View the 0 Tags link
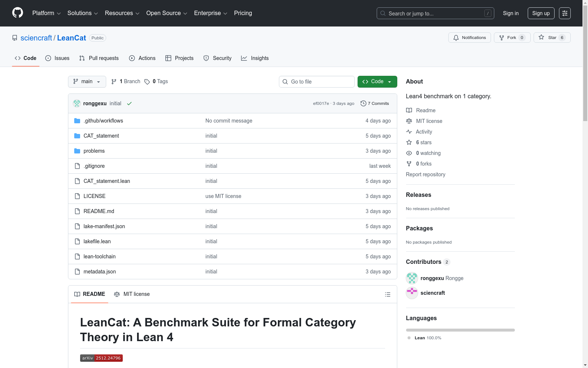The image size is (588, 368). [156, 81]
